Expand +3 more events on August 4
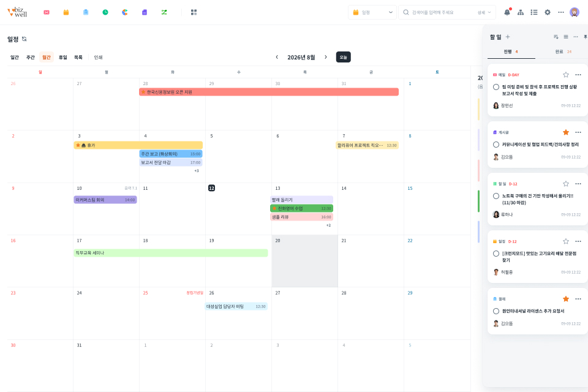This screenshot has width=588, height=392. [x=197, y=171]
